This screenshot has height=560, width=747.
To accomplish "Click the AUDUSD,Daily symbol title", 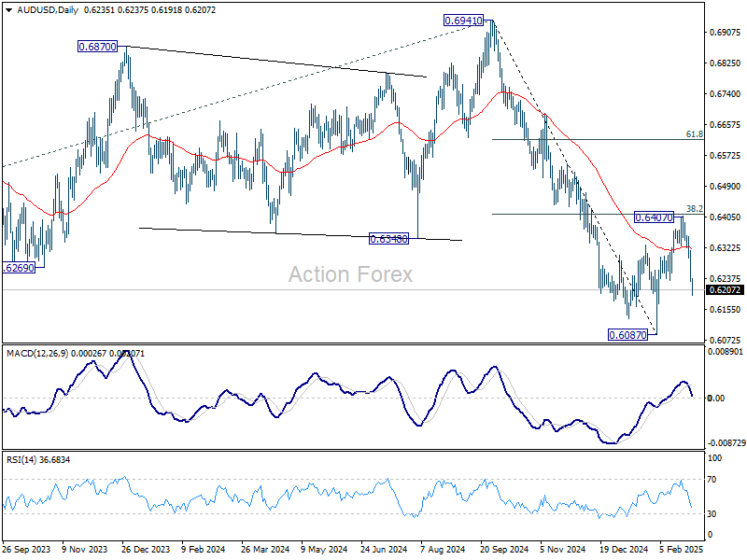I will pos(48,10).
